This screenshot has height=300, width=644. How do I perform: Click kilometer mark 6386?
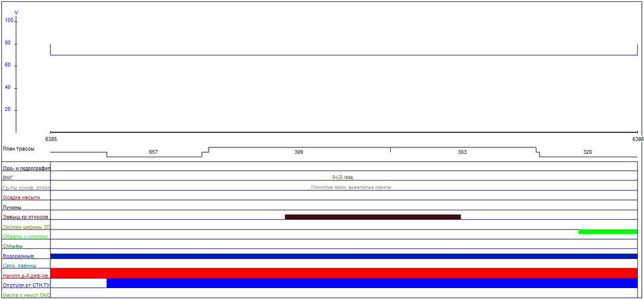coord(638,139)
